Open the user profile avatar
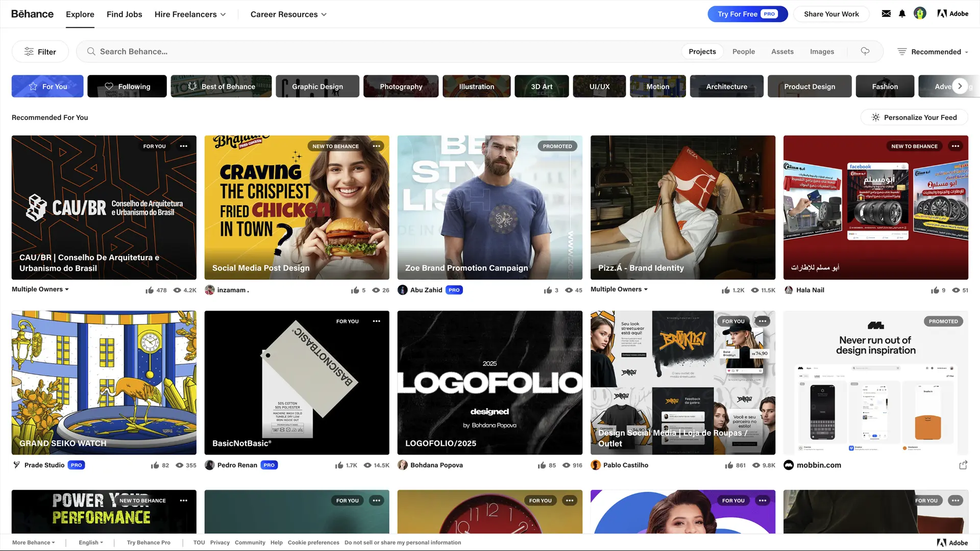 920,14
